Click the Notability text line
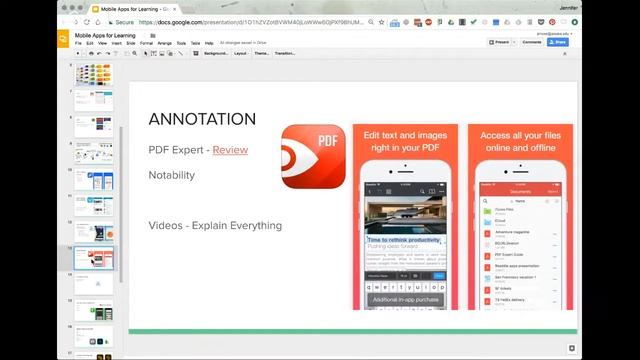The width and height of the screenshot is (640, 360). click(x=171, y=175)
